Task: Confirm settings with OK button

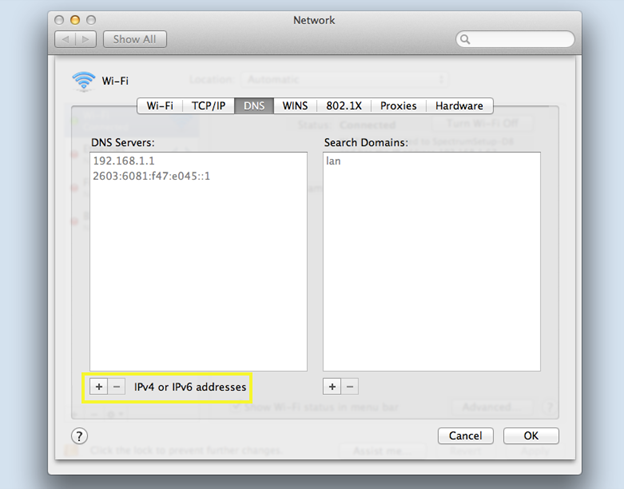Action: (531, 436)
